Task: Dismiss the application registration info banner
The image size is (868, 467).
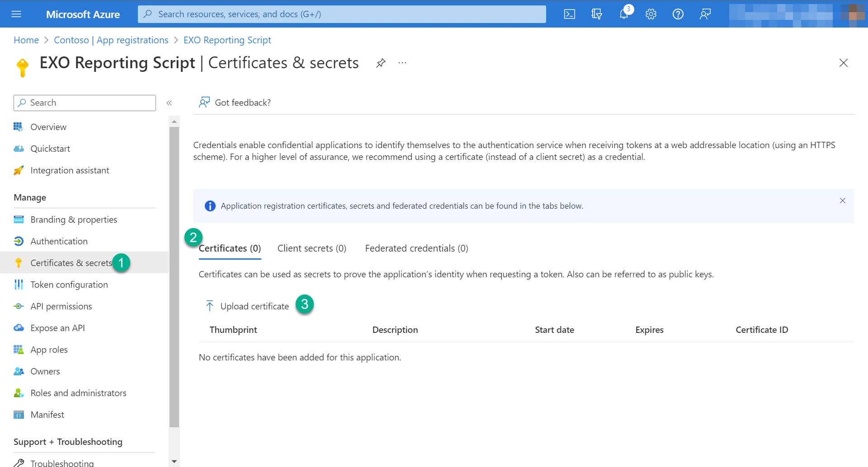Action: tap(842, 201)
